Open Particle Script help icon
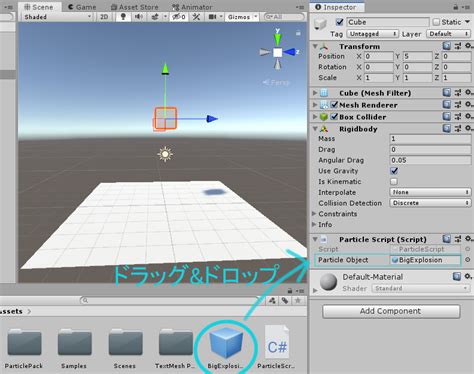The height and width of the screenshot is (374, 474). [x=447, y=239]
